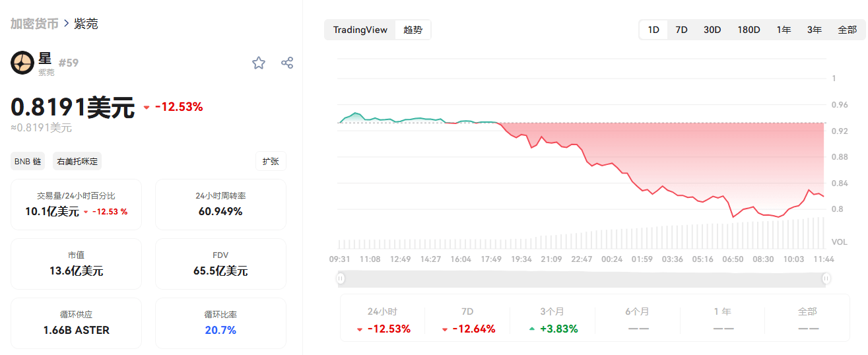Click the green up-arrow in 3个月 stat
Screen dimensions: 868x355
pos(533,329)
